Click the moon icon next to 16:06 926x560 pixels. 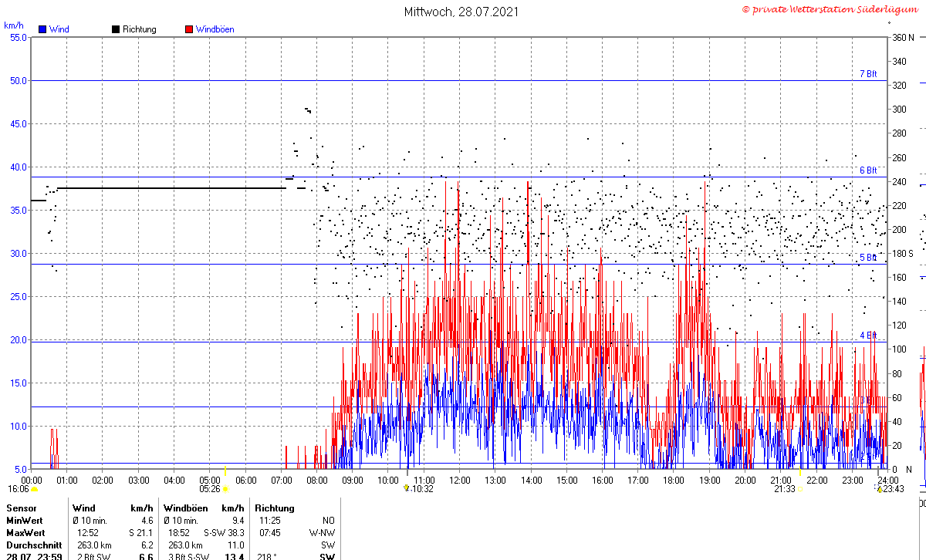click(34, 489)
